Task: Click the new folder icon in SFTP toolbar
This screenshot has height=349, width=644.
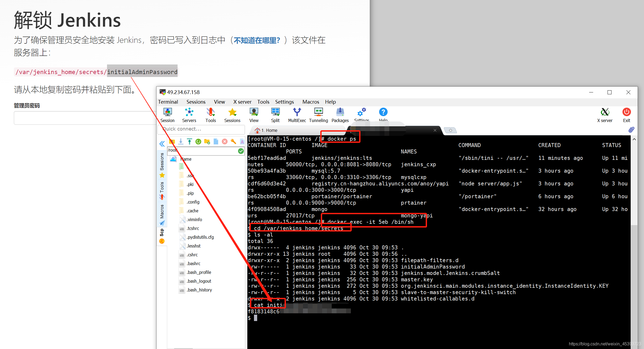Action: tap(207, 141)
